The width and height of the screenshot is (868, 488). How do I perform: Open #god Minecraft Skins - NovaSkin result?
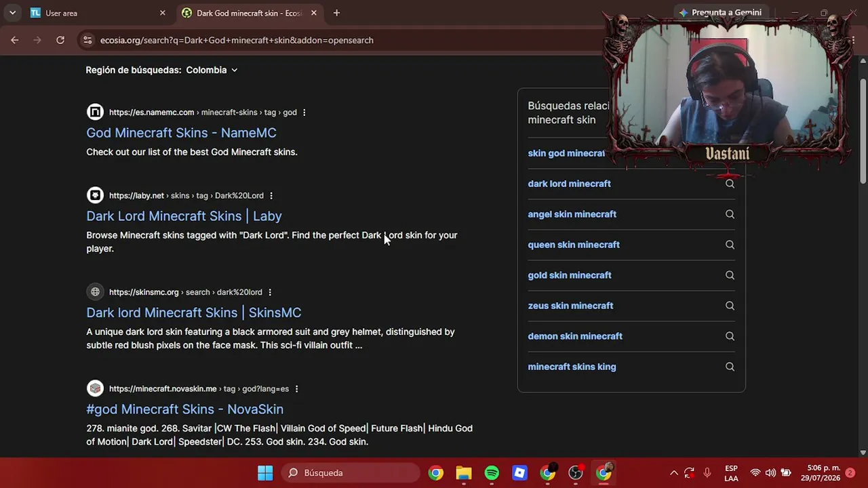[184, 409]
